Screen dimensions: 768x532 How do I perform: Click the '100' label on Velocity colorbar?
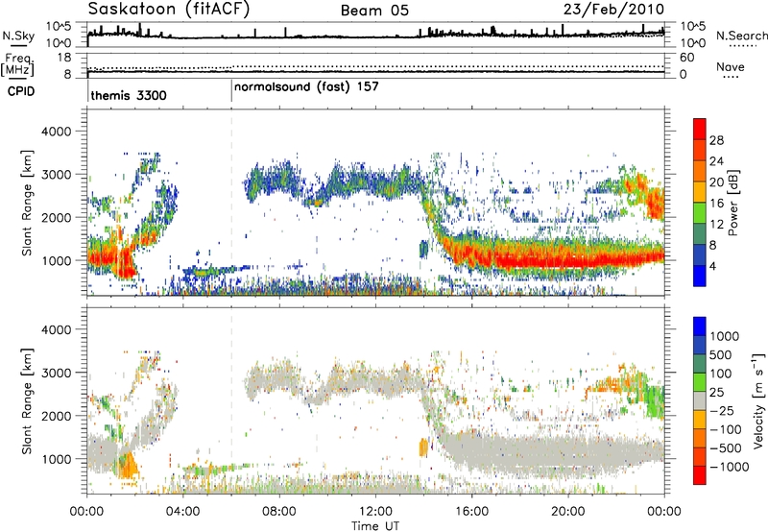click(x=721, y=374)
